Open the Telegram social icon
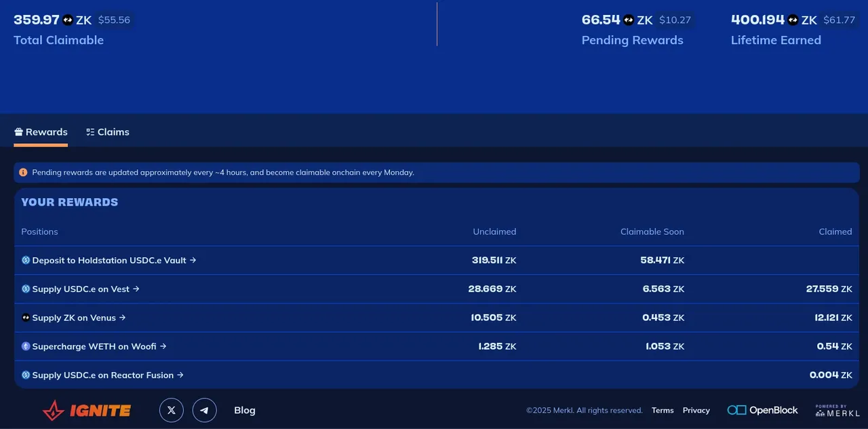 coord(205,410)
